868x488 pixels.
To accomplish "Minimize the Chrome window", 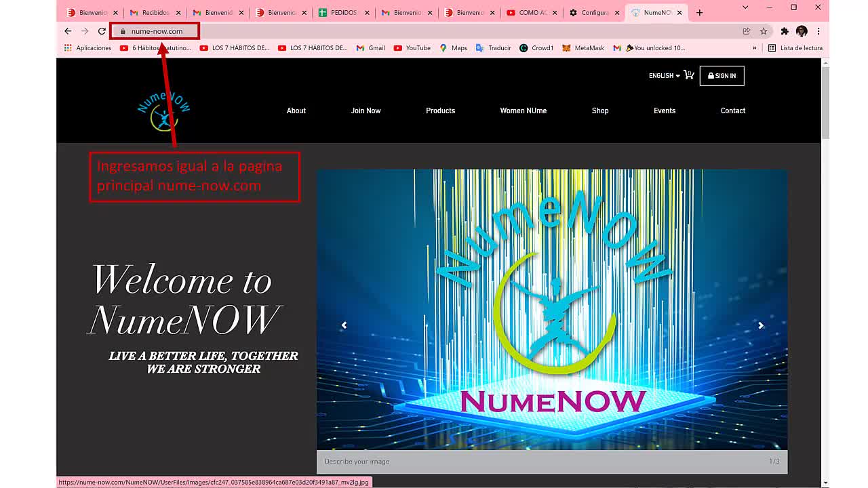I will pos(770,7).
